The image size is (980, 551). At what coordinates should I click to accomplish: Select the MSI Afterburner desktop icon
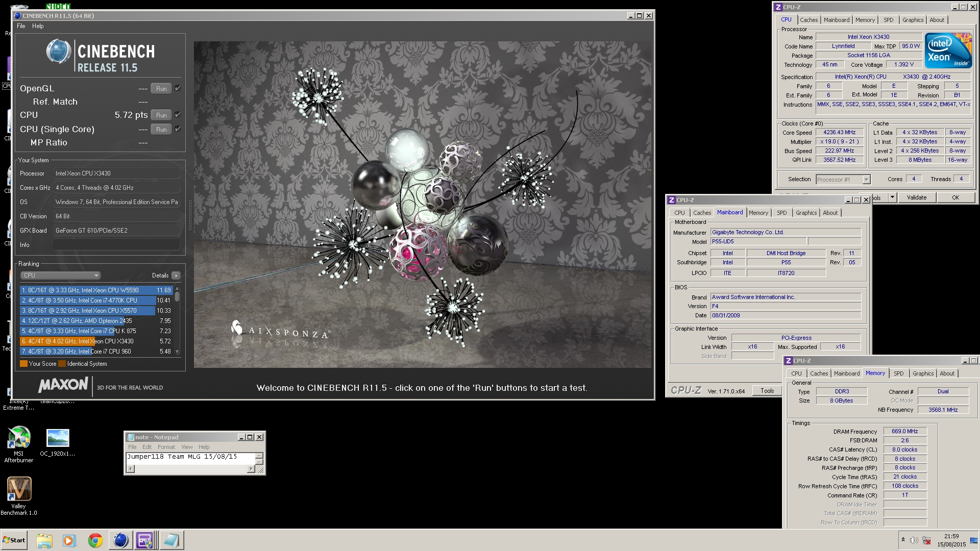pyautogui.click(x=19, y=444)
